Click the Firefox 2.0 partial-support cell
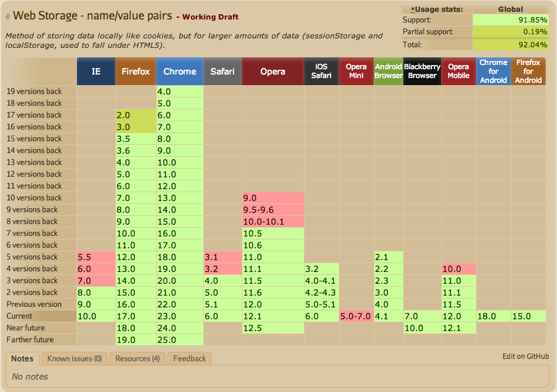Image resolution: width=557 pixels, height=392 pixels. click(136, 115)
